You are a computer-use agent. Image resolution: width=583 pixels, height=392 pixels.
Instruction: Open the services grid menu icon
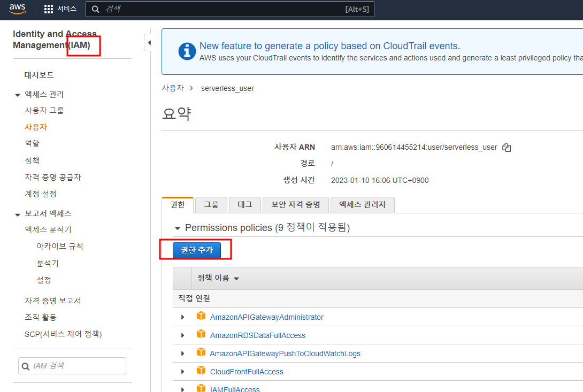48,9
